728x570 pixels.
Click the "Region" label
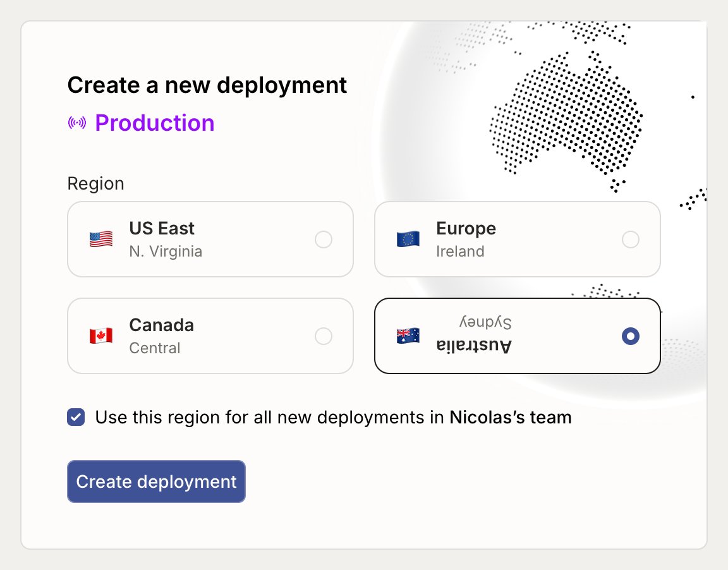click(95, 184)
